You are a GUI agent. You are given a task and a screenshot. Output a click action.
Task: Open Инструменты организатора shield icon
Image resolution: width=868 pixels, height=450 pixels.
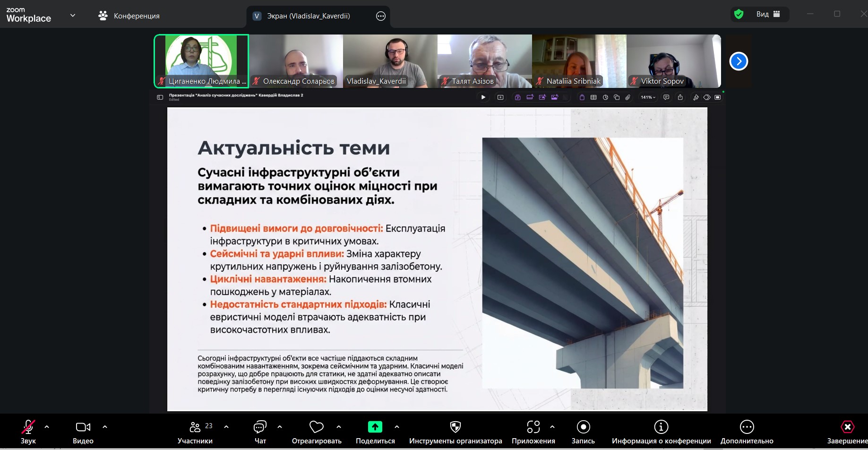click(x=455, y=427)
